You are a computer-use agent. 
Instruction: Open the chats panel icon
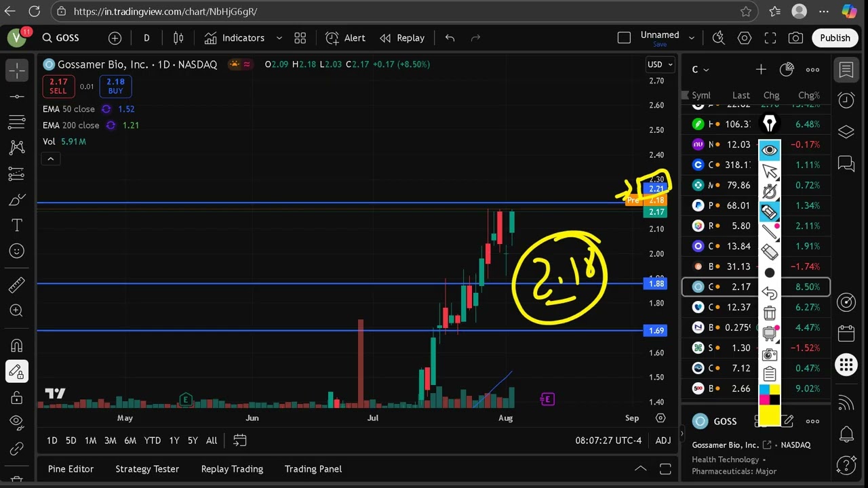[x=846, y=163]
